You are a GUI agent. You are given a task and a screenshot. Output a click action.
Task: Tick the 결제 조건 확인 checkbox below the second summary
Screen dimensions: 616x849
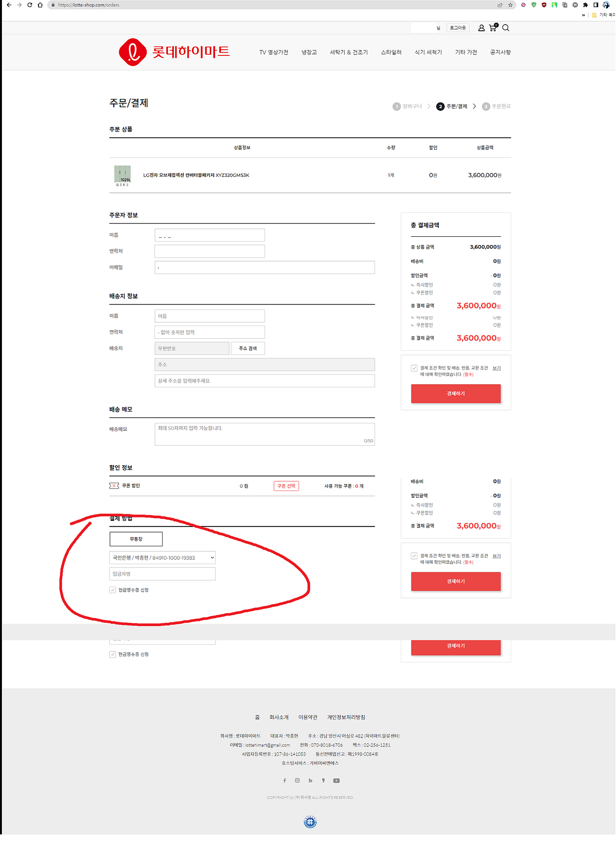pos(414,556)
